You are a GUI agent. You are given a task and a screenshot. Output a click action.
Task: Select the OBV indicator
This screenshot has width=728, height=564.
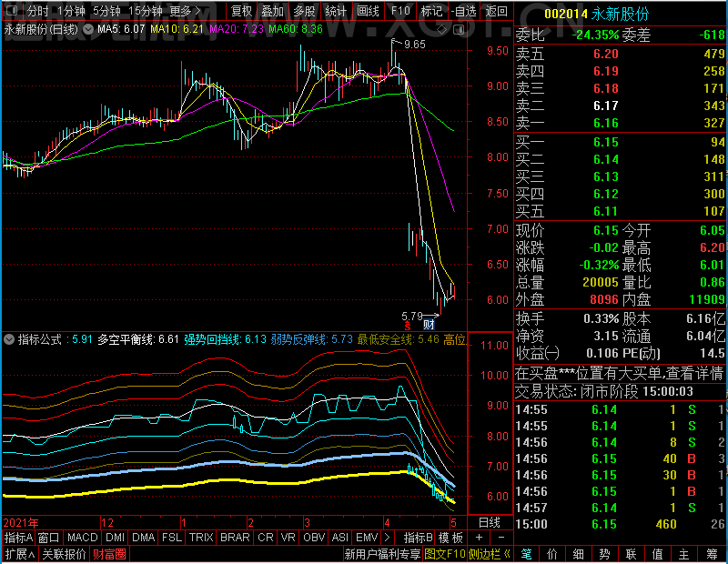[314, 538]
